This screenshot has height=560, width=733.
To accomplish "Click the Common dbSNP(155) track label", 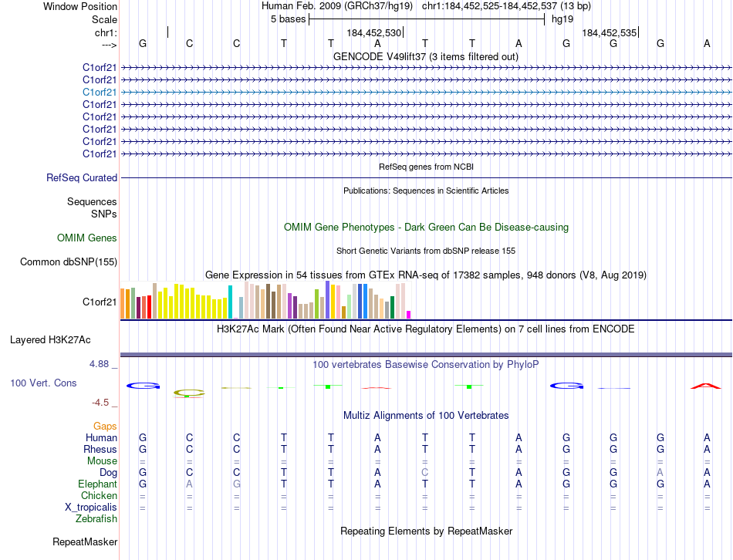I will [69, 261].
